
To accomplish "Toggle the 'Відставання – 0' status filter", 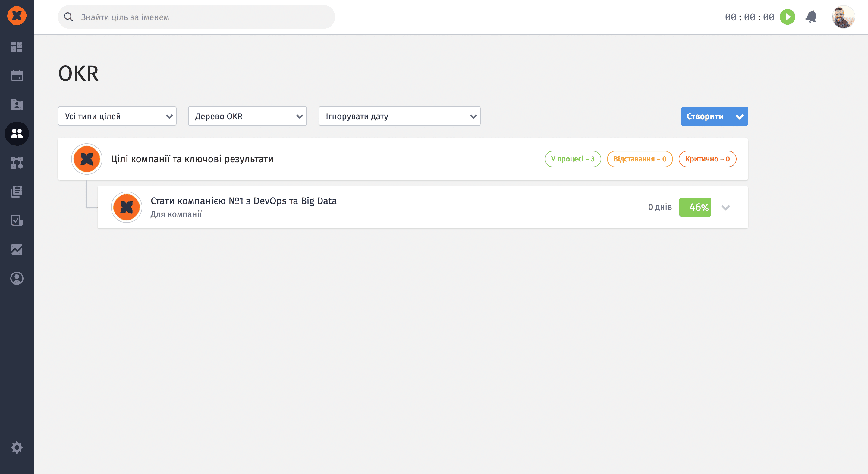I will coord(640,159).
